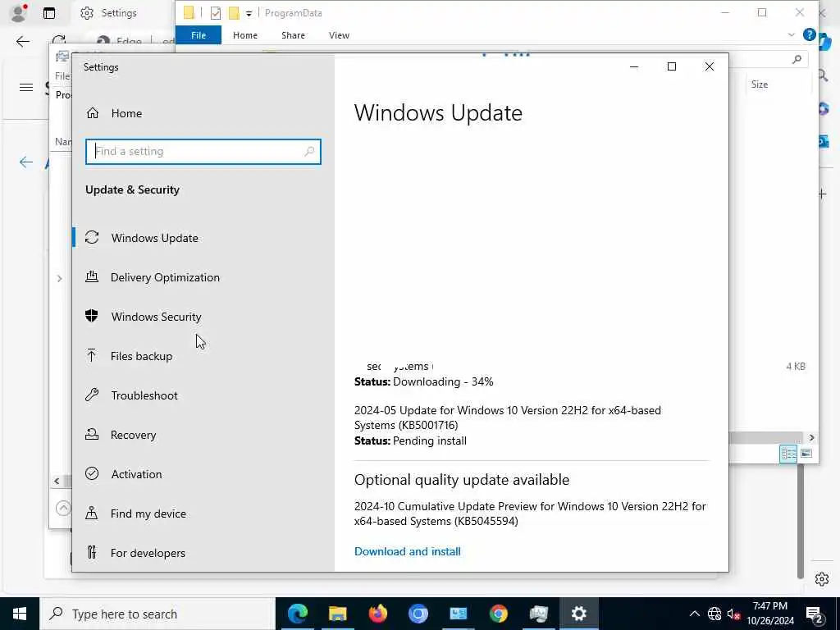Open Files backup section
This screenshot has height=630, width=840.
point(141,356)
